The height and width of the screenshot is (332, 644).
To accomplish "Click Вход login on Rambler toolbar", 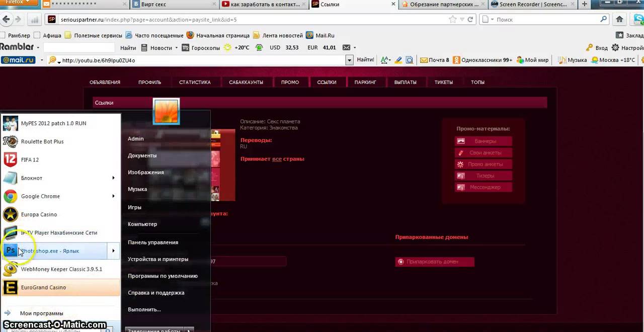I will (597, 48).
